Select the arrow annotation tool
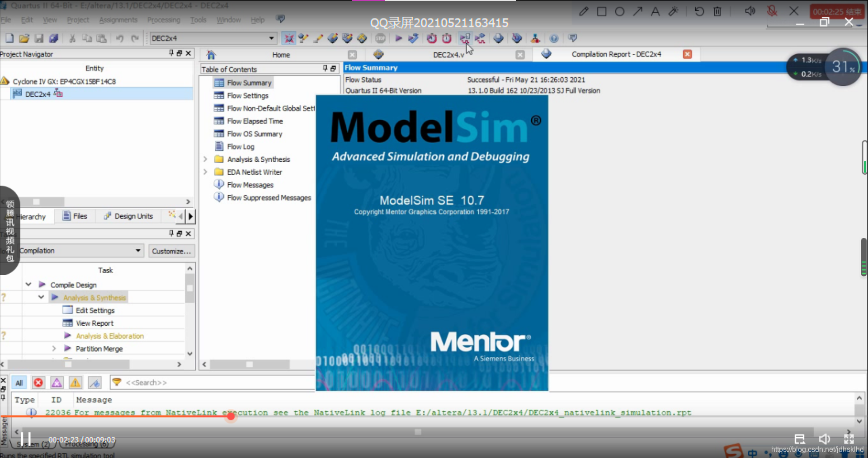The width and height of the screenshot is (868, 458). point(637,11)
